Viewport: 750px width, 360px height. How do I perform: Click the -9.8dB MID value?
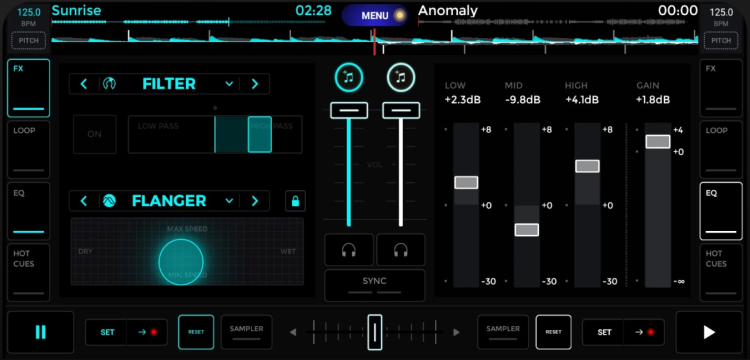point(523,100)
